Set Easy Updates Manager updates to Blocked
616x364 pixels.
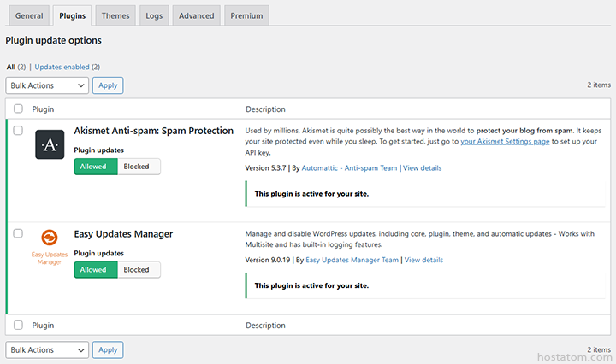(x=136, y=269)
